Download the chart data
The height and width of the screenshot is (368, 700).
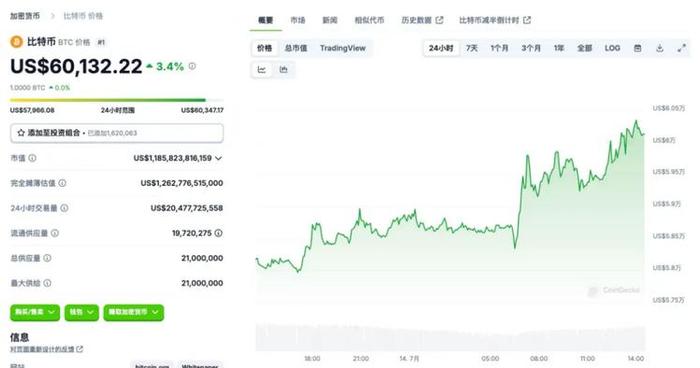click(x=659, y=48)
